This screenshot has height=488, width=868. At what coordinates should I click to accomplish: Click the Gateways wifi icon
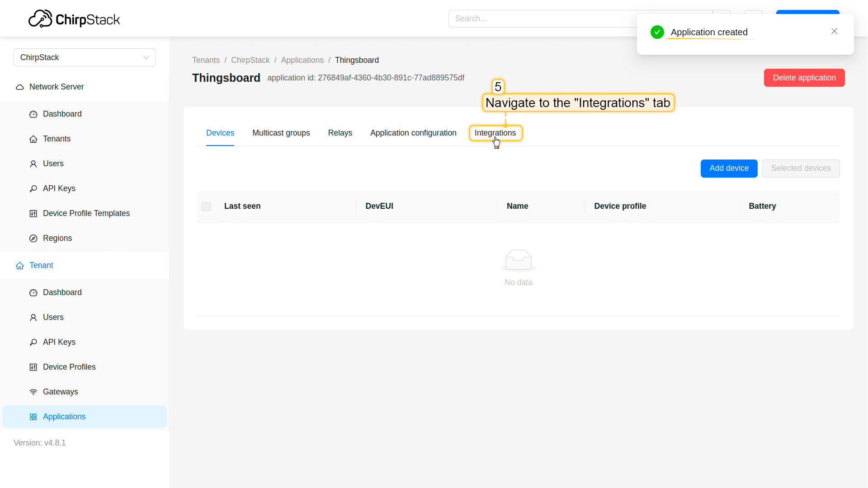pos(33,392)
